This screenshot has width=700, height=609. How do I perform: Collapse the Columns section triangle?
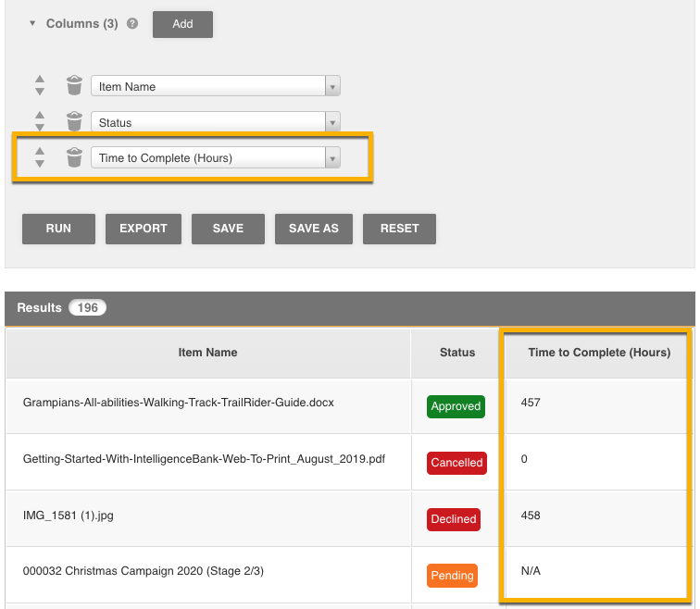[x=33, y=24]
